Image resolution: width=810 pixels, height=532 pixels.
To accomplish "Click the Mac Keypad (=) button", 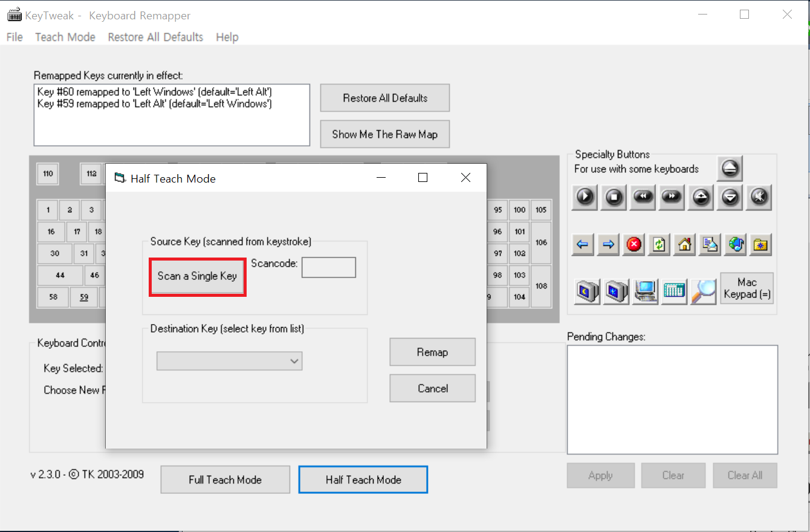I will 747,288.
